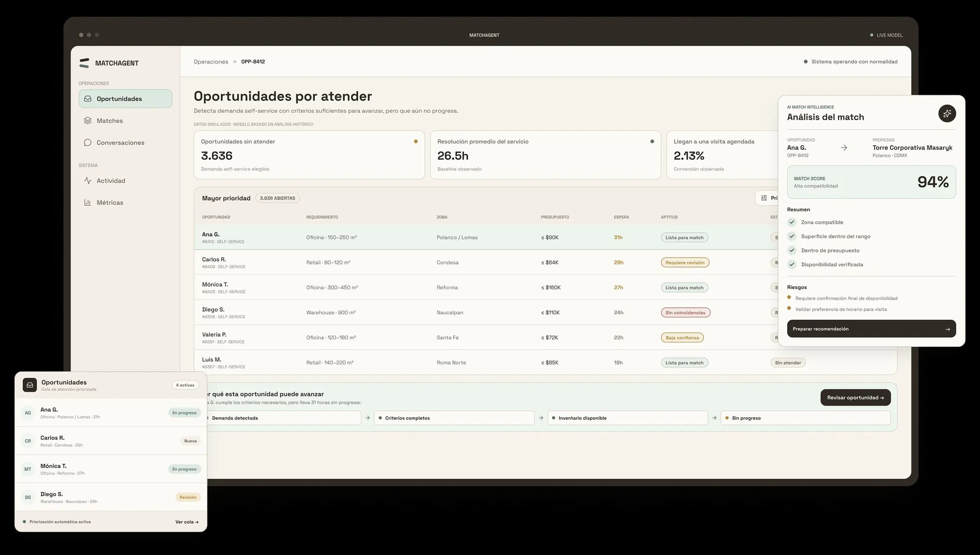The width and height of the screenshot is (980, 555).
Task: Click the MT avatar in the queue card
Action: (28, 469)
